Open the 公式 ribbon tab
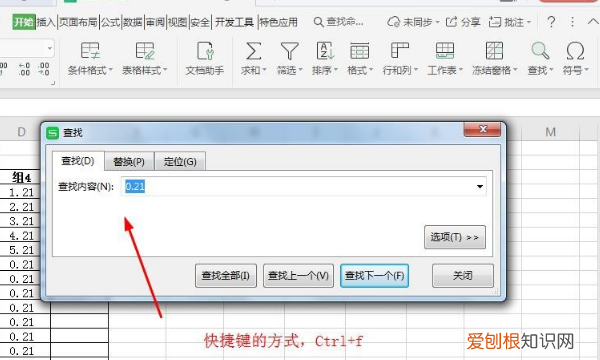This screenshot has width=600, height=360. click(110, 22)
